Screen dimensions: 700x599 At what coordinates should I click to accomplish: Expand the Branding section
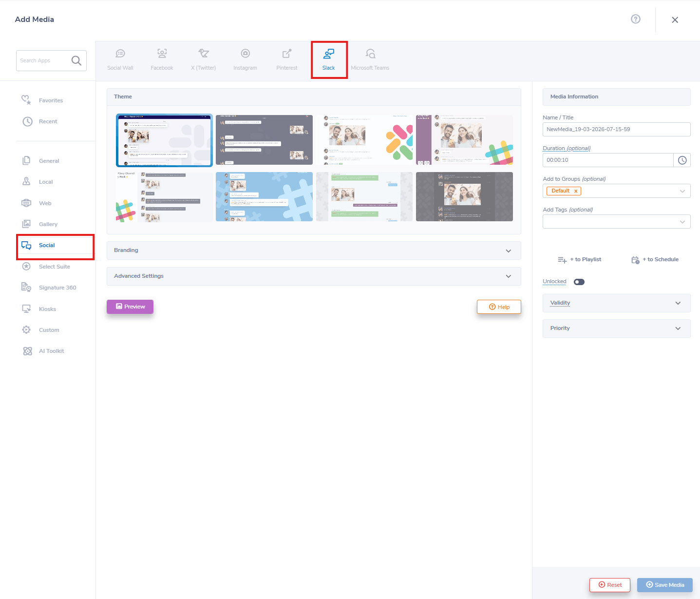314,251
